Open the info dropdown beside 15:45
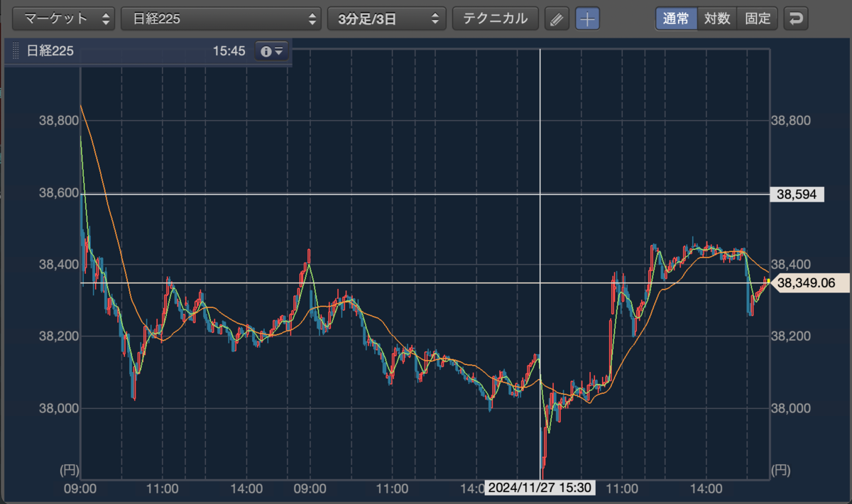The height and width of the screenshot is (504, 852). (x=272, y=51)
